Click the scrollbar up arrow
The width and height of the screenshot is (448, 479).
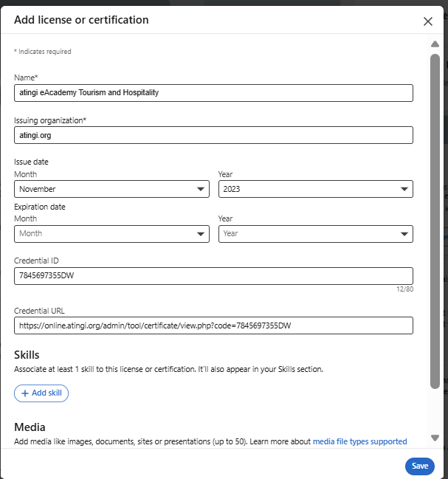[x=435, y=44]
